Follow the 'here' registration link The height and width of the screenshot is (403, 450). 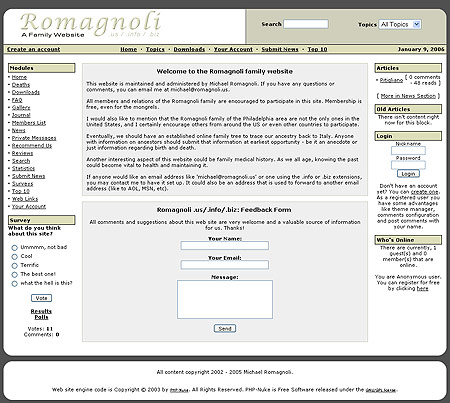tap(422, 289)
